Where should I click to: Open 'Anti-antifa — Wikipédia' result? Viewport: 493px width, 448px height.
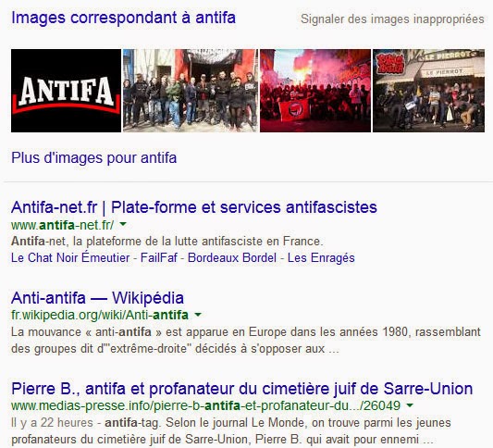click(x=97, y=298)
